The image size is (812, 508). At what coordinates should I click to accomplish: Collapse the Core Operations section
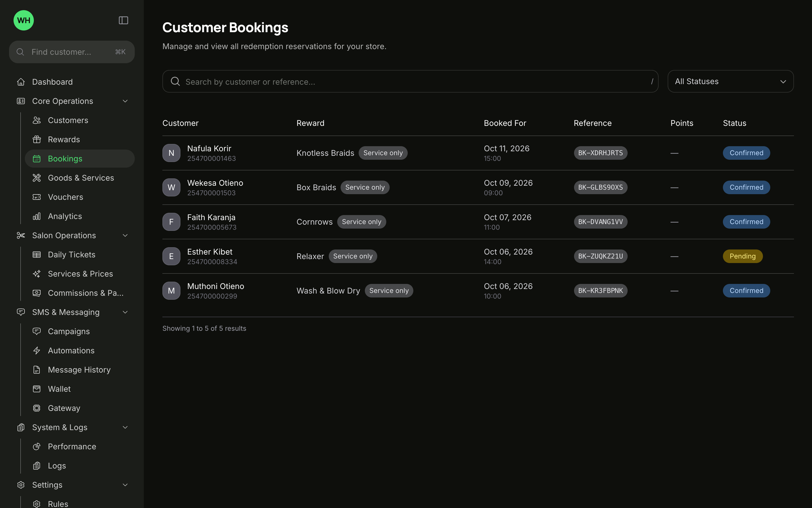pyautogui.click(x=125, y=101)
